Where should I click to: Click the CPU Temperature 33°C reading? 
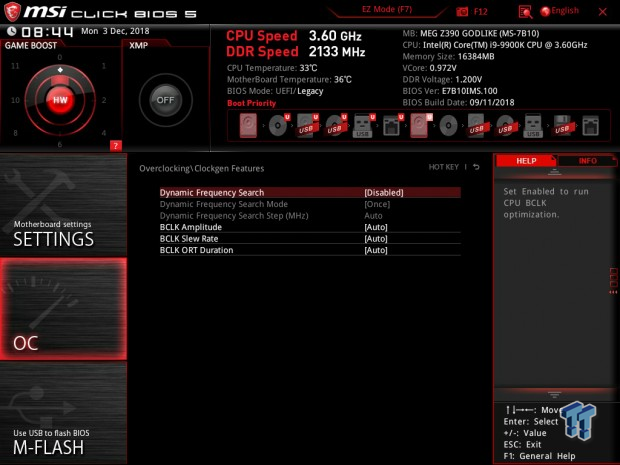(x=272, y=68)
